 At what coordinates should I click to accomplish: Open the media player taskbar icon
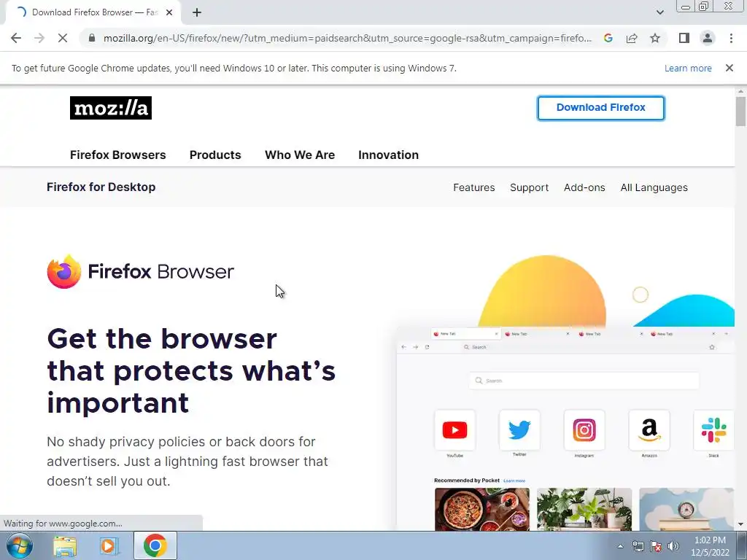(x=109, y=546)
